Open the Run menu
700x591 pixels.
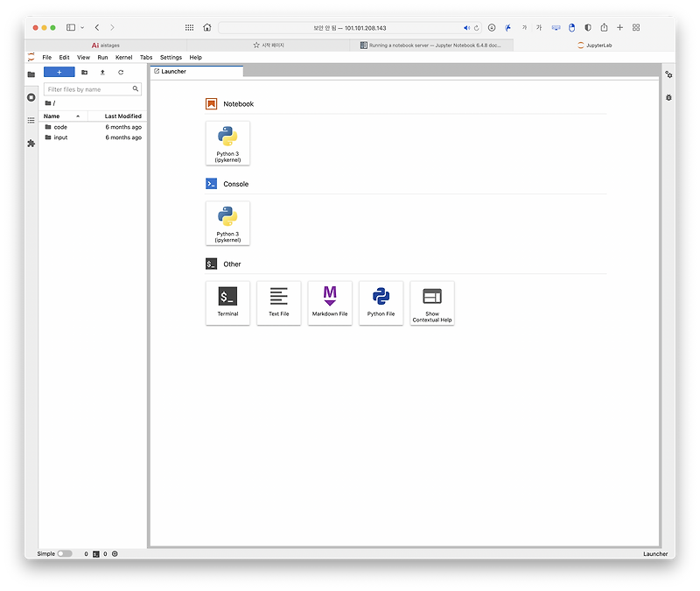click(102, 57)
